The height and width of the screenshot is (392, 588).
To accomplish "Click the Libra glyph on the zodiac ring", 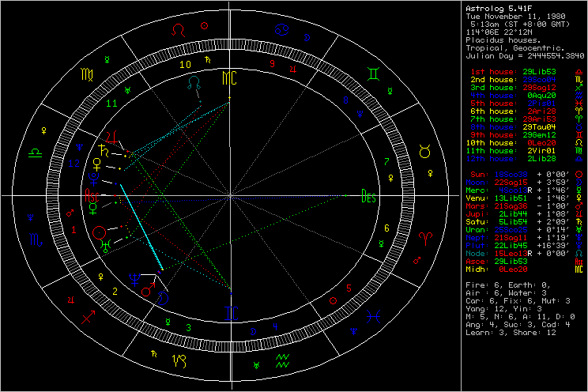I will [35, 150].
